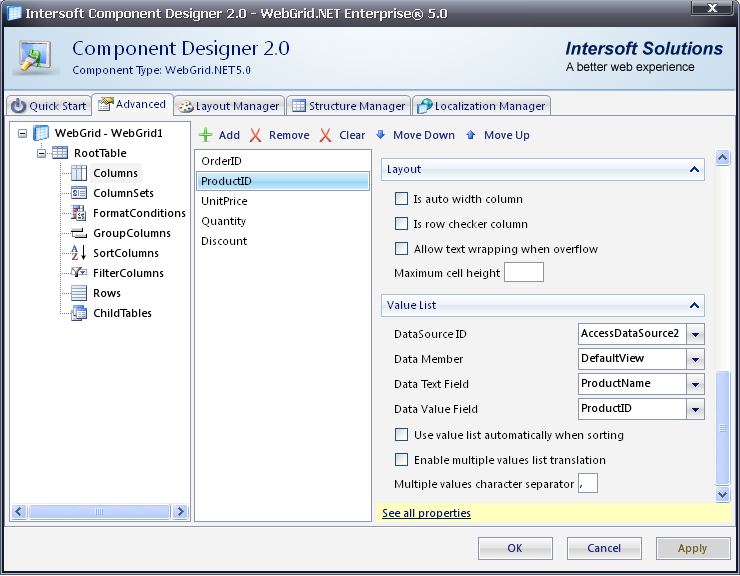Click the FilterColumns funnel icon
Image resolution: width=740 pixels, height=576 pixels.
78,272
